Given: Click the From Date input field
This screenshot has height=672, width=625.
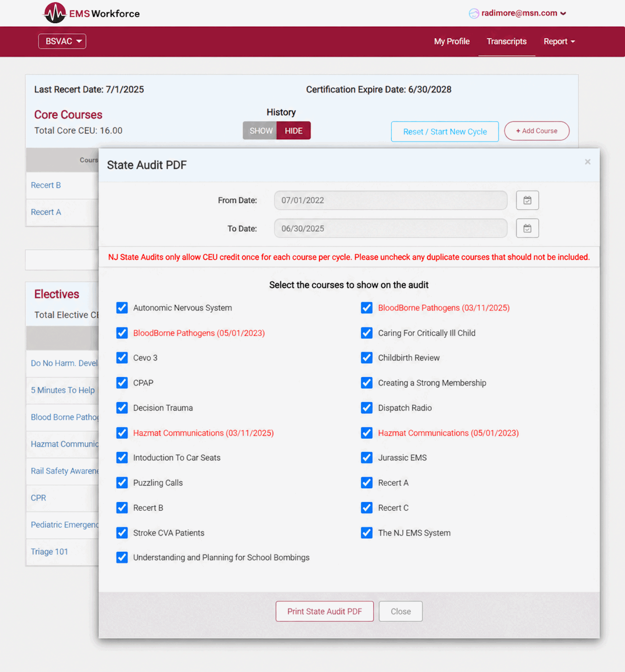Looking at the screenshot, I should pos(391,200).
